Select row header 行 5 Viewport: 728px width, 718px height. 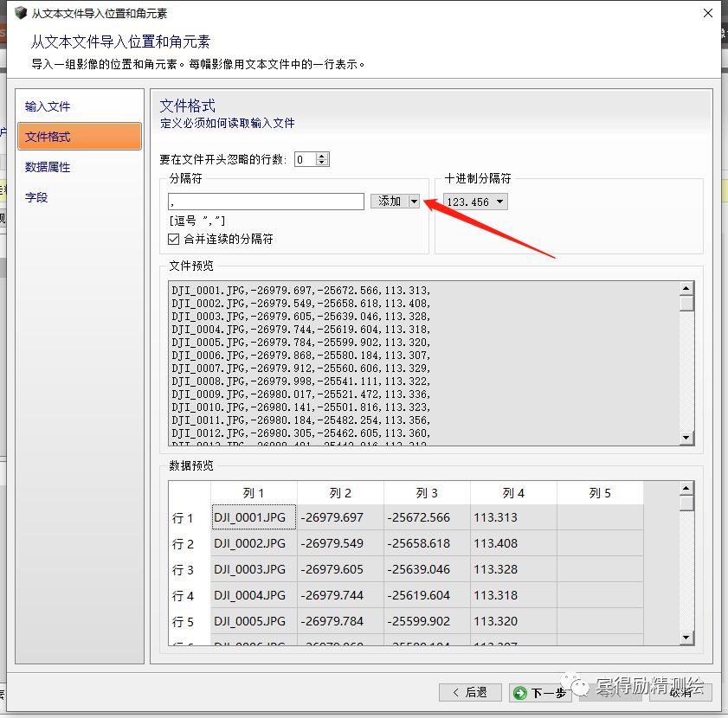click(x=190, y=621)
